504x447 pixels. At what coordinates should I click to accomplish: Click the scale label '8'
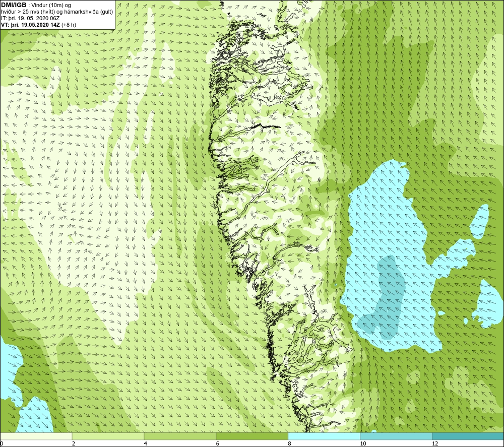(290, 443)
